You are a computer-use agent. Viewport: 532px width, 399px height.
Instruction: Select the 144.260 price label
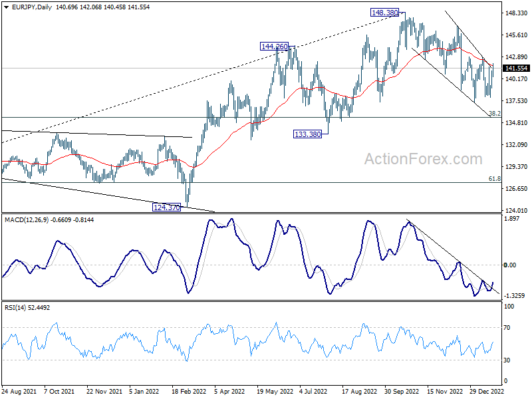(x=274, y=46)
